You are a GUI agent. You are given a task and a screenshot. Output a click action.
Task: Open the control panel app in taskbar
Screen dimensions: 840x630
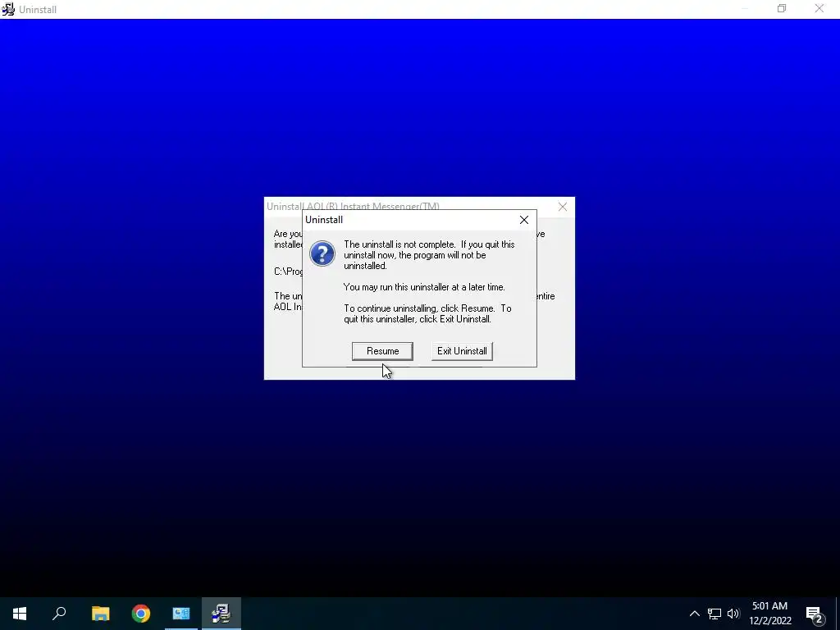click(x=181, y=614)
